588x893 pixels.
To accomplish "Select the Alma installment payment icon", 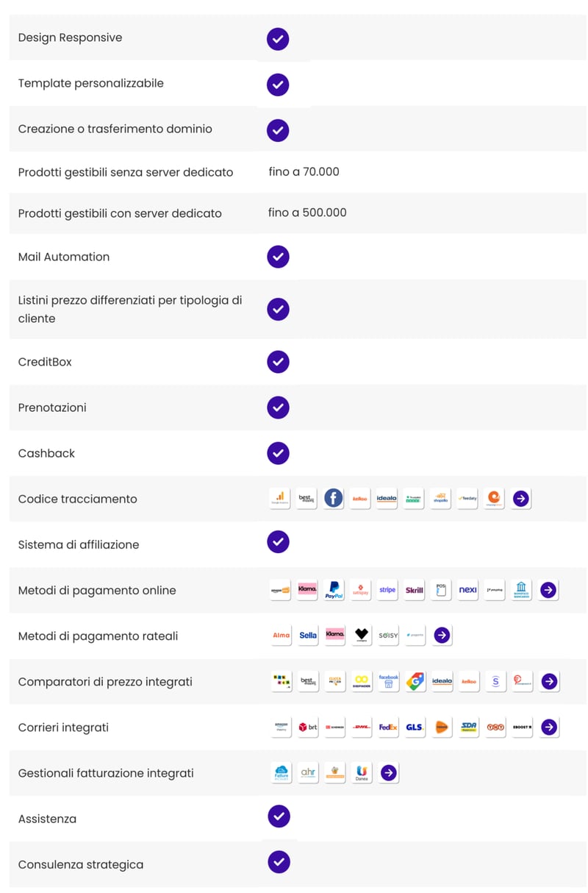I will 281,636.
